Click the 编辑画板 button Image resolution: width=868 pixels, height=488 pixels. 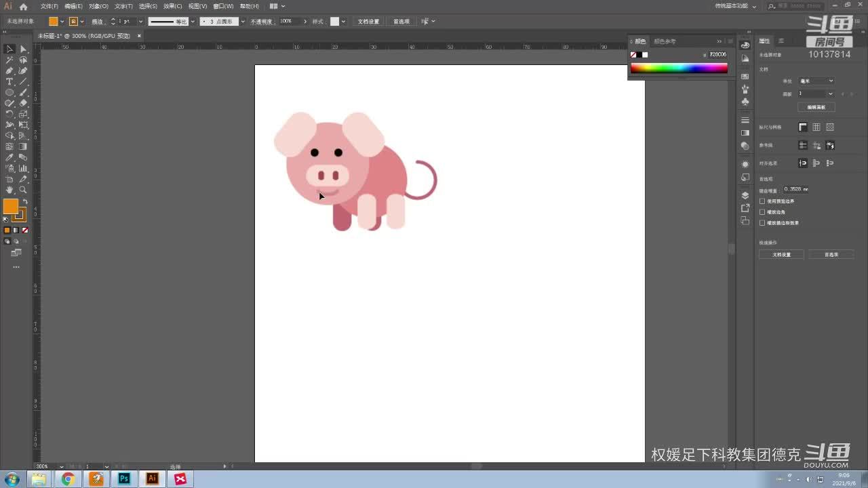(x=816, y=107)
